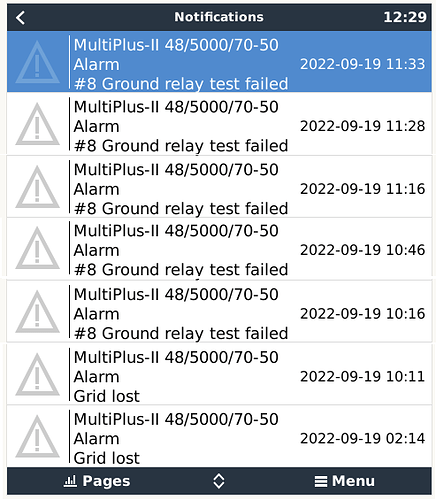The height and width of the screenshot is (500, 436).
Task: Select the highlighted 11:33 Ground relay alarm
Action: tap(219, 62)
